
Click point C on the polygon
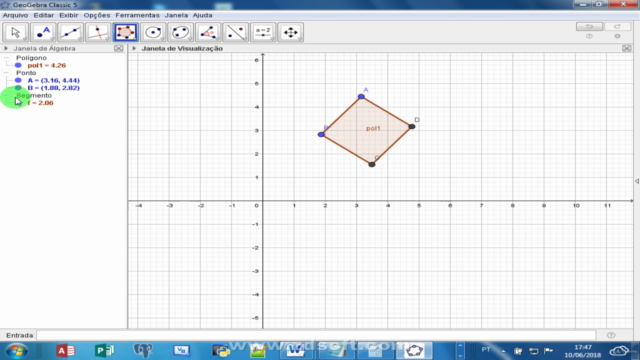372,164
